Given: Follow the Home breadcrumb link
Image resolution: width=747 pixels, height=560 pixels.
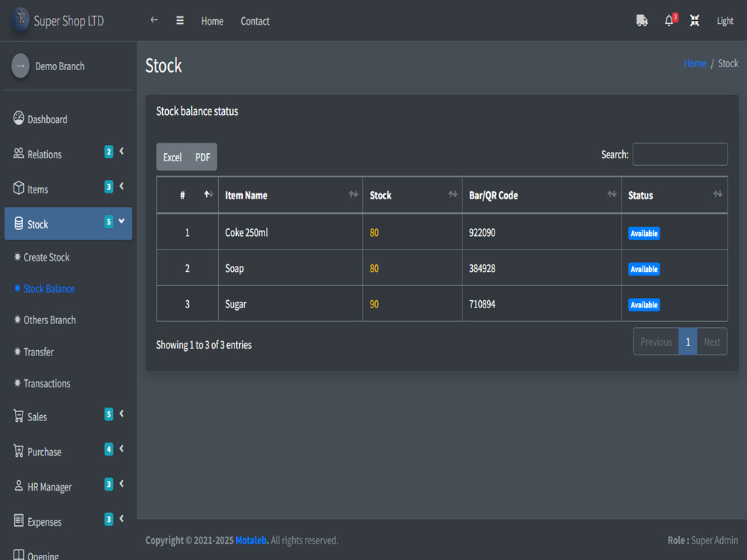Looking at the screenshot, I should (x=695, y=63).
